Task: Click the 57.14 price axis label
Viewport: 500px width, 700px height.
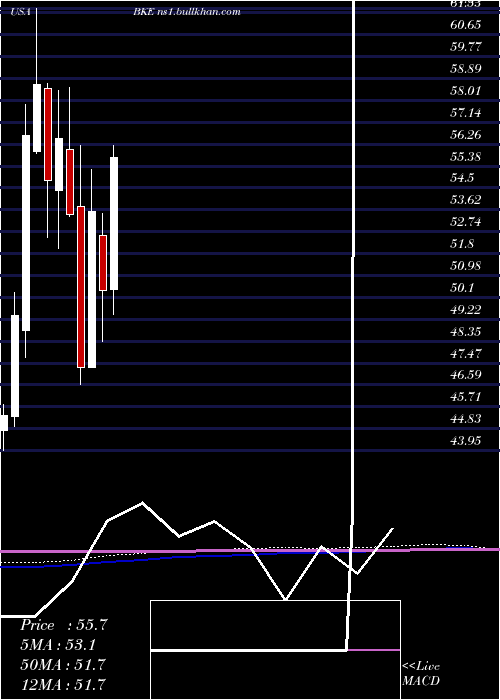Action: point(466,112)
